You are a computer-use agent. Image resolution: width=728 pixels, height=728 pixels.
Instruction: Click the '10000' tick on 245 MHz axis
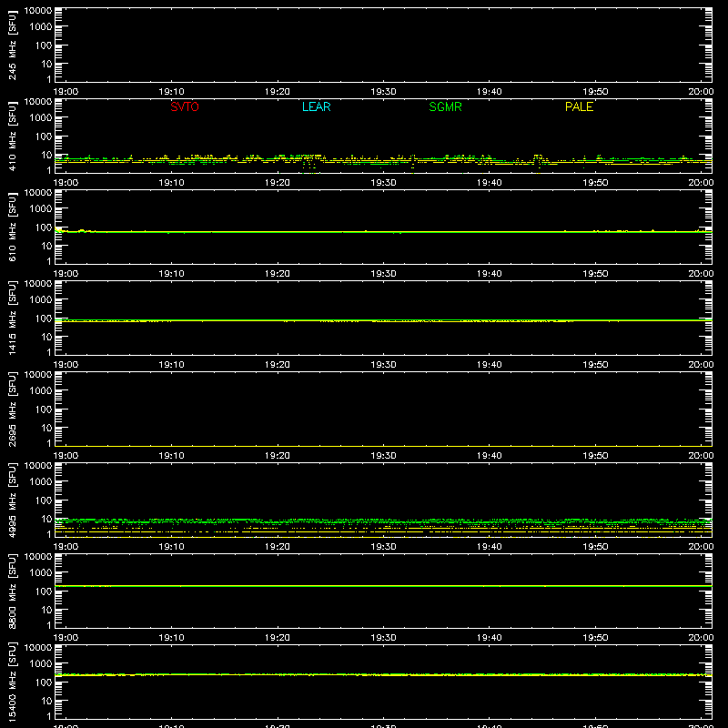point(38,11)
